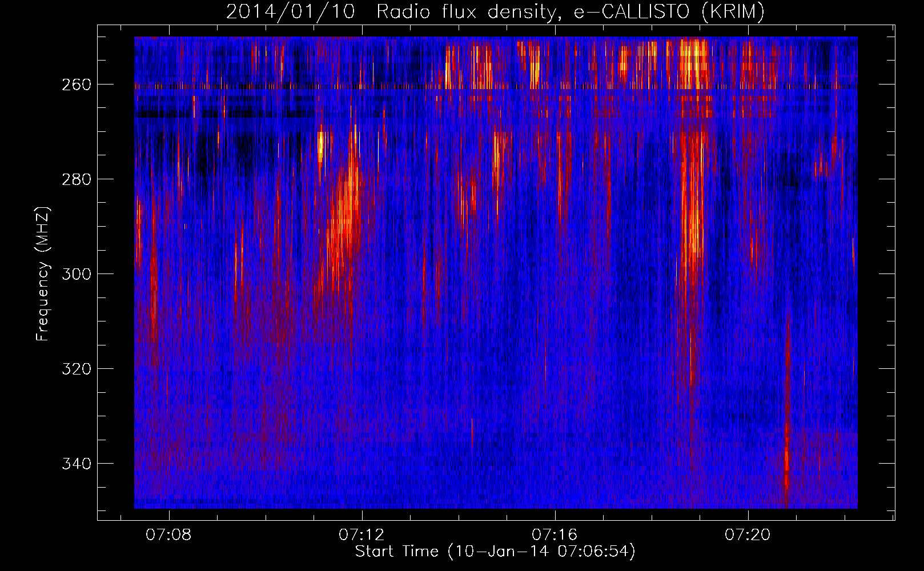The image size is (924, 571).
Task: Click the plot title "Radio flux density, e-CALLISTO (KRIM)"
Action: tap(570, 11)
